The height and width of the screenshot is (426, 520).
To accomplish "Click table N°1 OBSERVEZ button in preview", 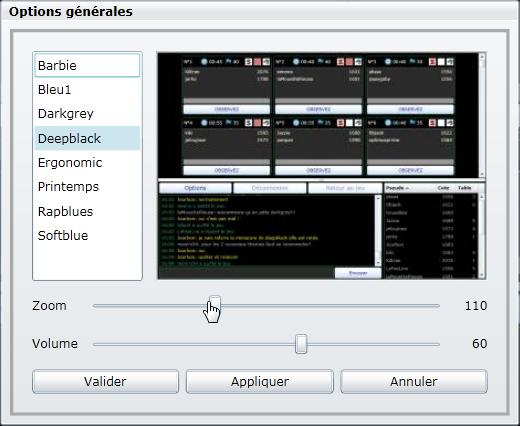I will point(227,109).
